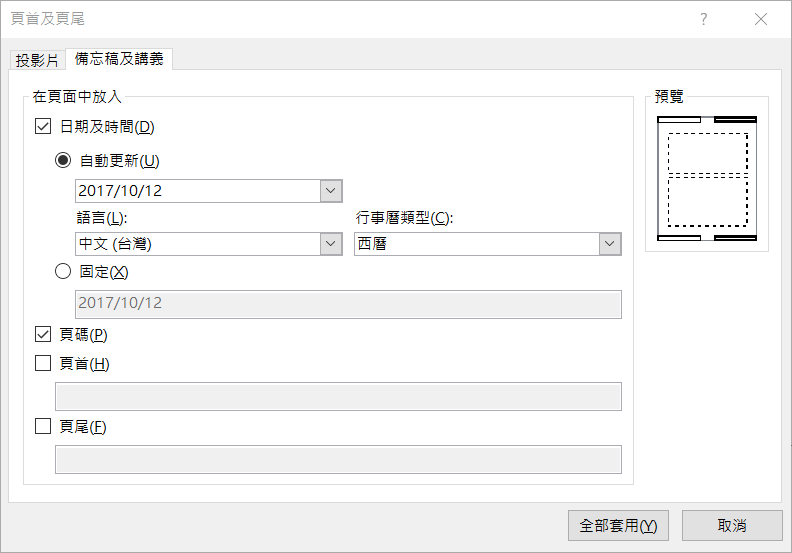The width and height of the screenshot is (792, 553).
Task: Select the 備忘稿及講義 tab
Action: coord(119,59)
